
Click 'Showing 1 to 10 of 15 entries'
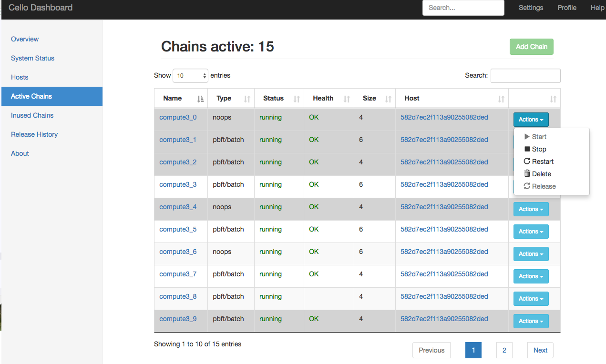[x=197, y=344]
